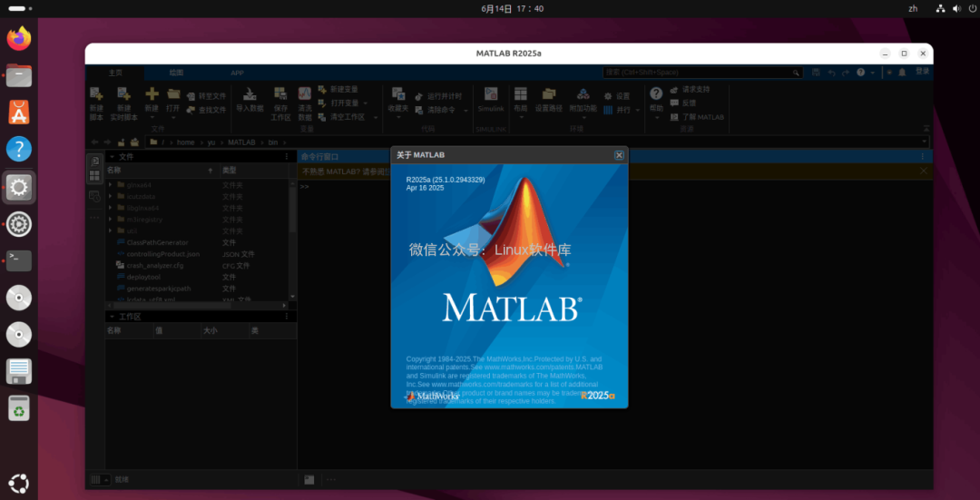Switch to the 主页 (Home) tab
Viewport: 980px width, 500px height.
(x=115, y=73)
